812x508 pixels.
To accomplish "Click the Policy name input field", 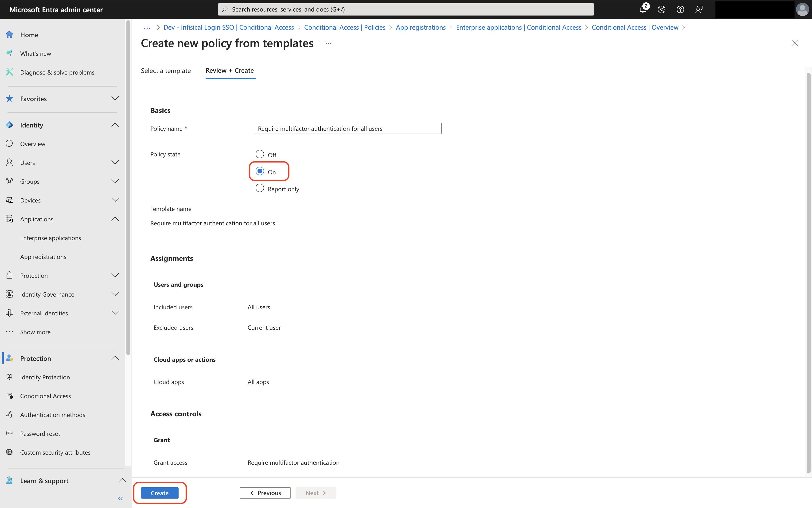I will tap(347, 128).
